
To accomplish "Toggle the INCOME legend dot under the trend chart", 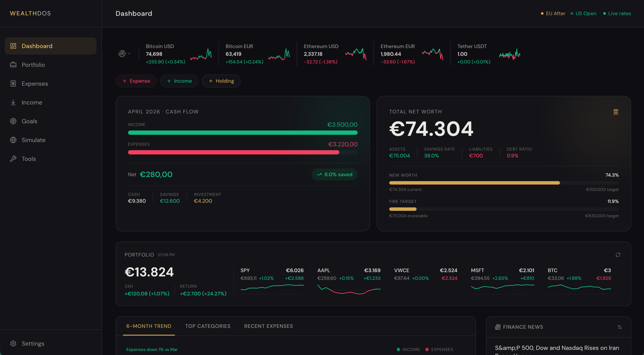I will pyautogui.click(x=398, y=349).
